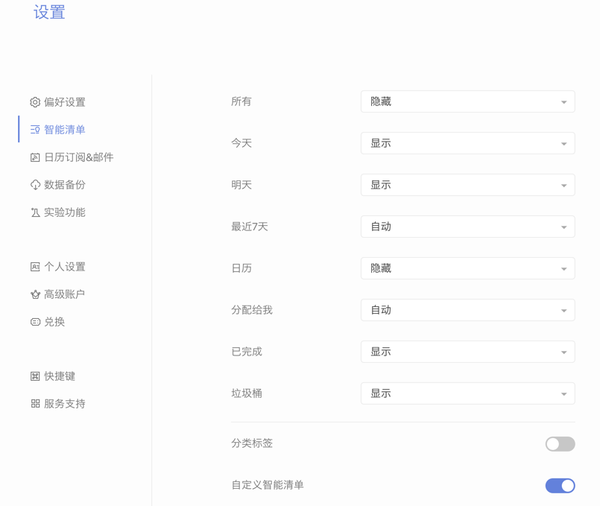Open the 明天 visibility dropdown

[x=468, y=185]
